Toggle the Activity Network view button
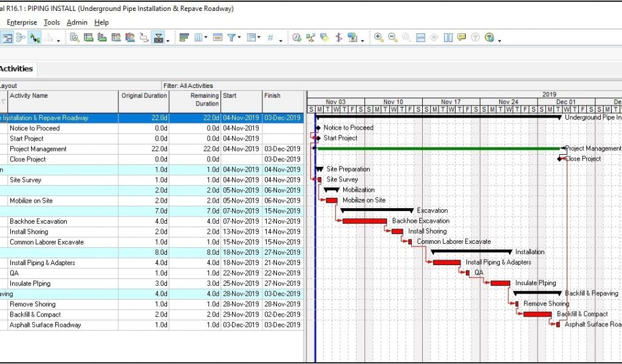The height and width of the screenshot is (364, 622). (21, 38)
